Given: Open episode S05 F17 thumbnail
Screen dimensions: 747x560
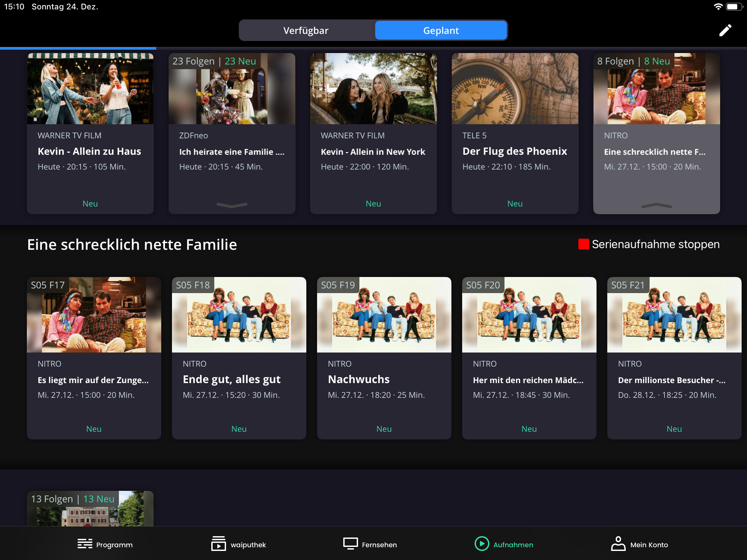Looking at the screenshot, I should click(x=94, y=315).
